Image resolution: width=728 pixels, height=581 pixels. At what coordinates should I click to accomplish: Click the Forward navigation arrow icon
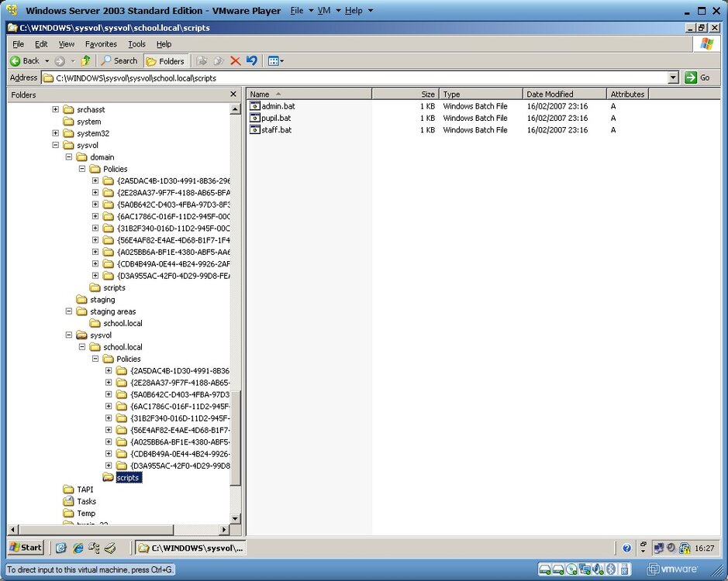click(60, 60)
